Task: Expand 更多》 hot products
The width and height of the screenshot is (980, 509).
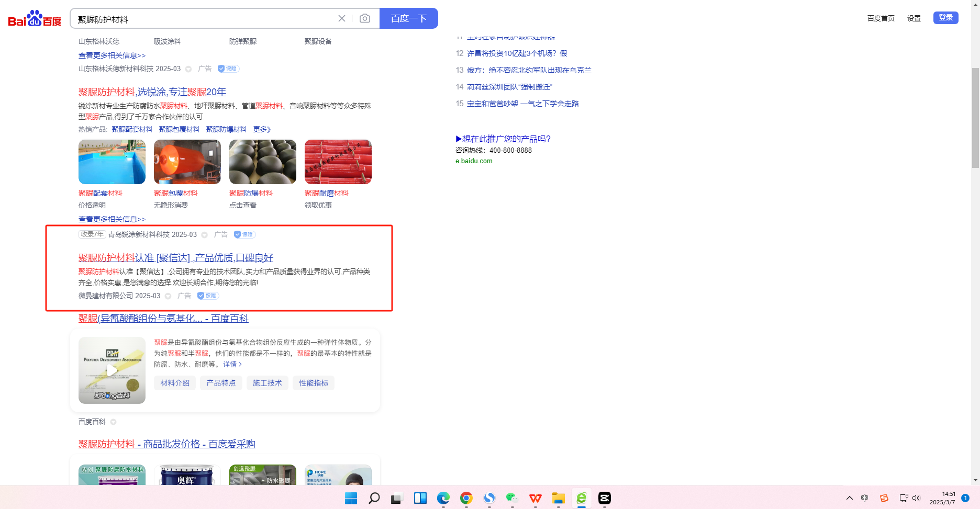Action: (262, 129)
